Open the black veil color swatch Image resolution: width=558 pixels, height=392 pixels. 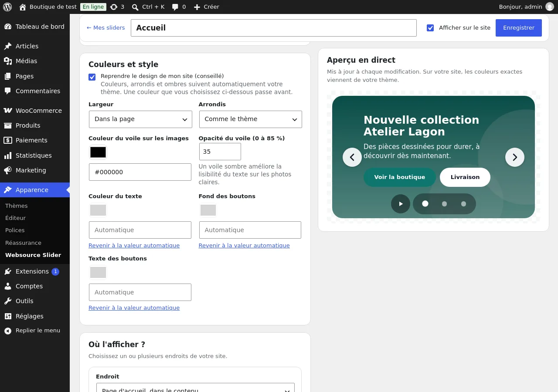pos(98,152)
